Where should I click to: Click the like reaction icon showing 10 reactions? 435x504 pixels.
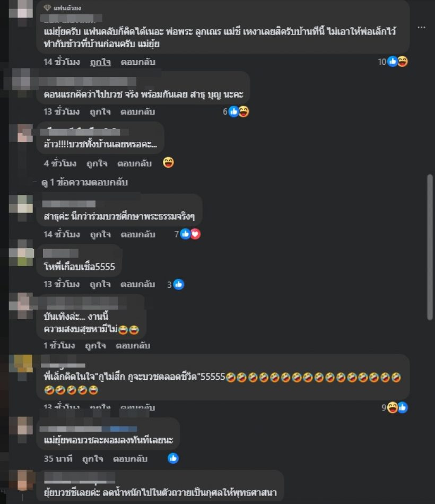pos(393,62)
